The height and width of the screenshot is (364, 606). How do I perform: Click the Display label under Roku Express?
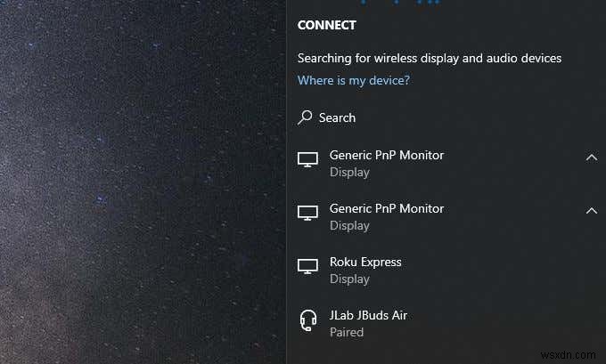349,279
